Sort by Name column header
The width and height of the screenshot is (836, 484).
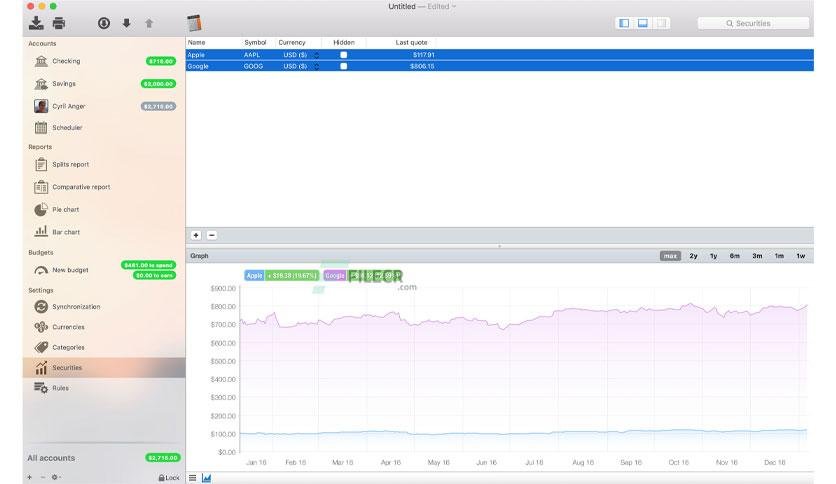(x=196, y=42)
